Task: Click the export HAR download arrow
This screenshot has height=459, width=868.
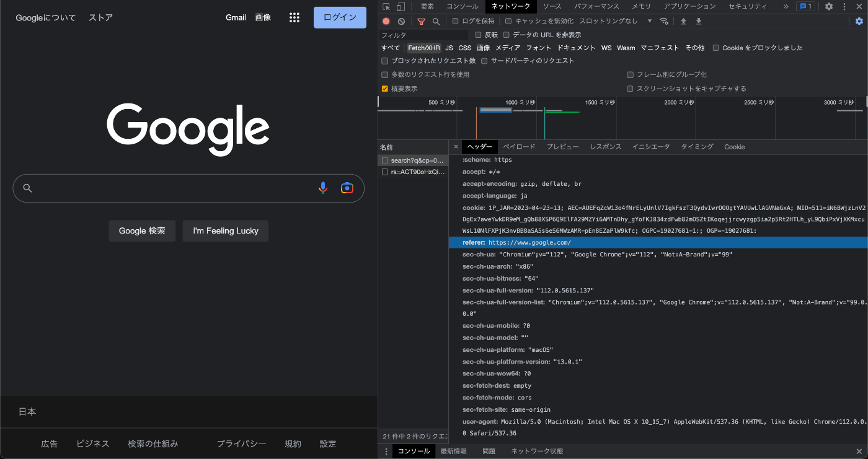Action: (x=699, y=21)
